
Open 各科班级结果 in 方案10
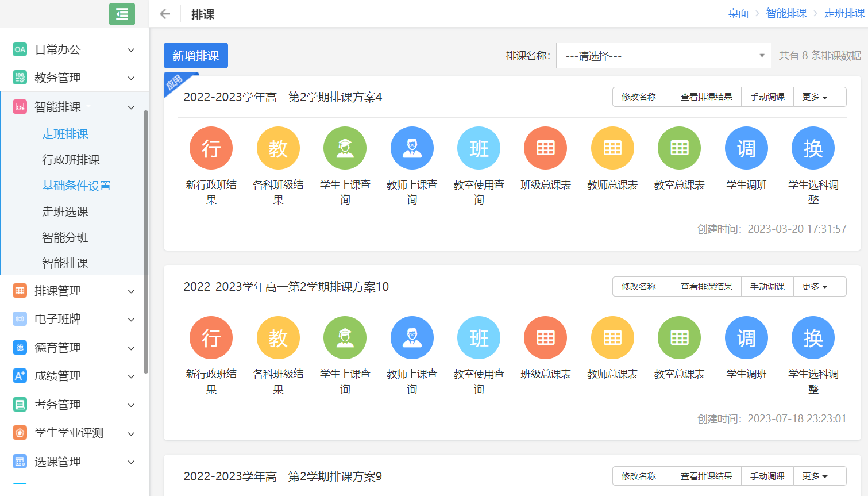(x=278, y=338)
